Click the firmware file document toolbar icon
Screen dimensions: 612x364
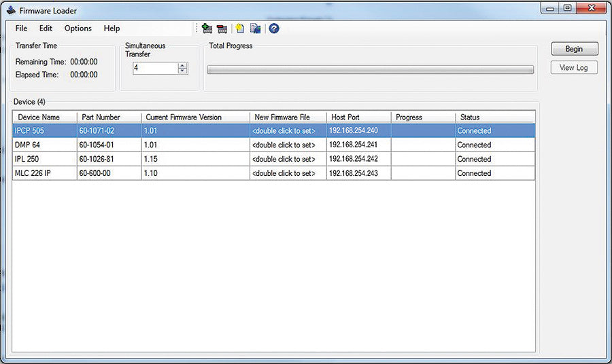click(x=255, y=29)
